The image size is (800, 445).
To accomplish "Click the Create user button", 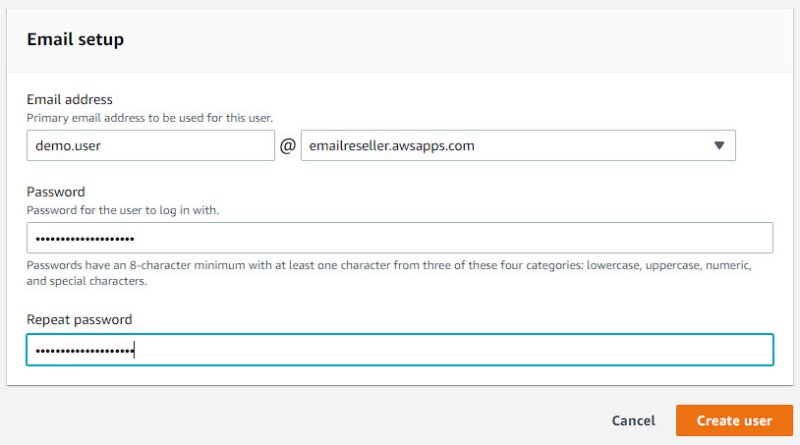I will coord(734,421).
